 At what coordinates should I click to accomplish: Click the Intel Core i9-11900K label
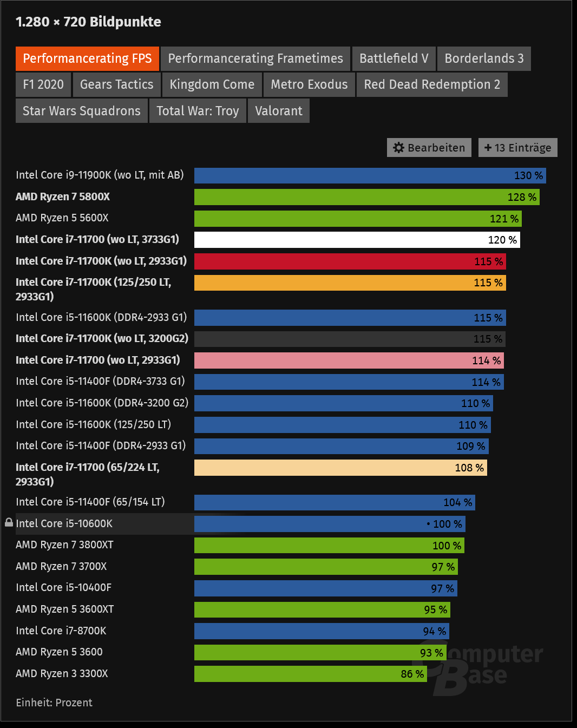point(100,175)
